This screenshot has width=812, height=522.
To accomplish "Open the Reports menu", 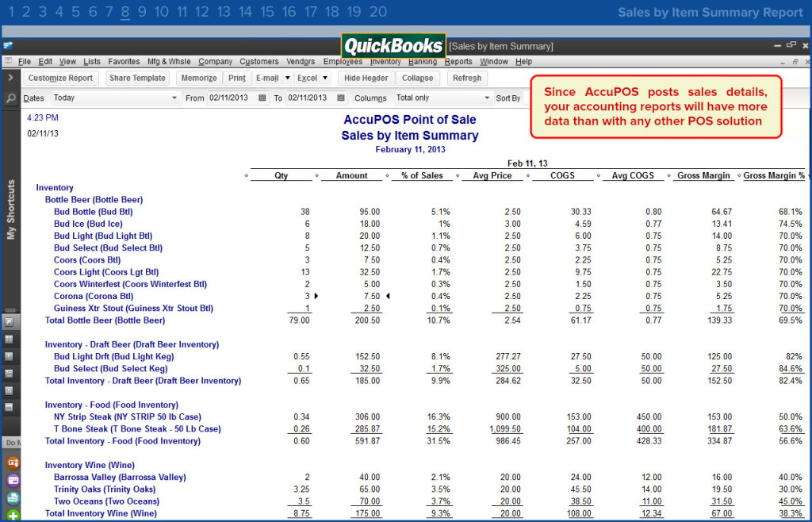I will (458, 62).
